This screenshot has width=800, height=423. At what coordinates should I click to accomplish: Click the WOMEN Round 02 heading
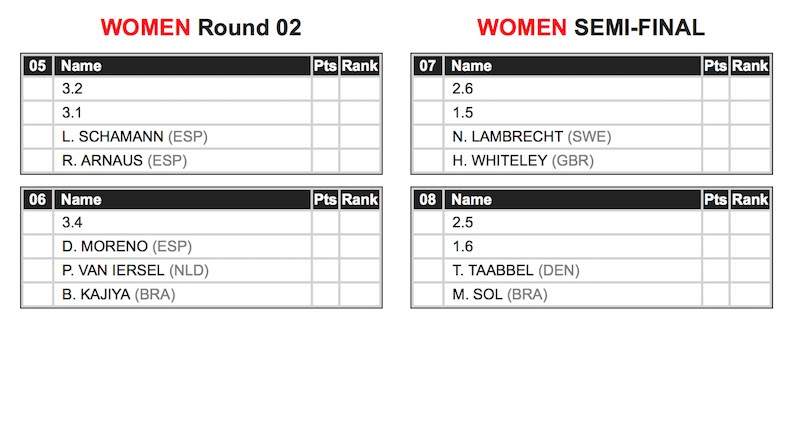[x=201, y=28]
